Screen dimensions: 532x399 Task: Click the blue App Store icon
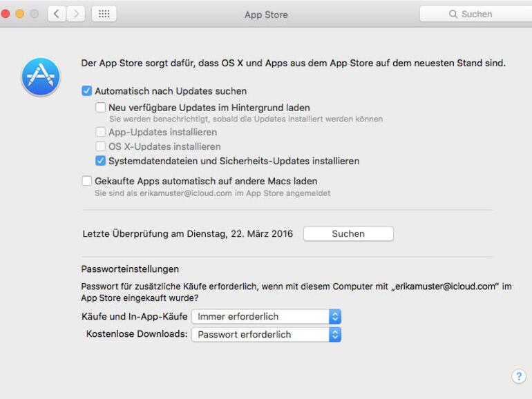[x=41, y=77]
